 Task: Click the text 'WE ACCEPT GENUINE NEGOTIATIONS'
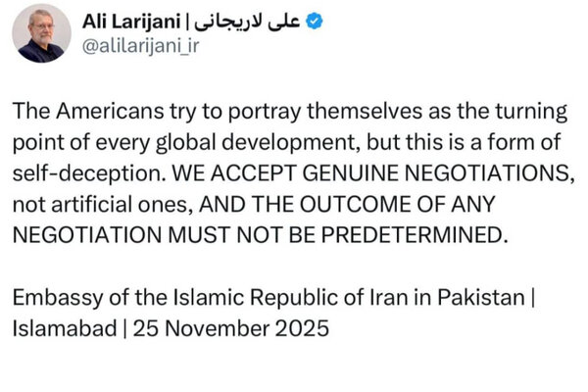[x=370, y=173]
